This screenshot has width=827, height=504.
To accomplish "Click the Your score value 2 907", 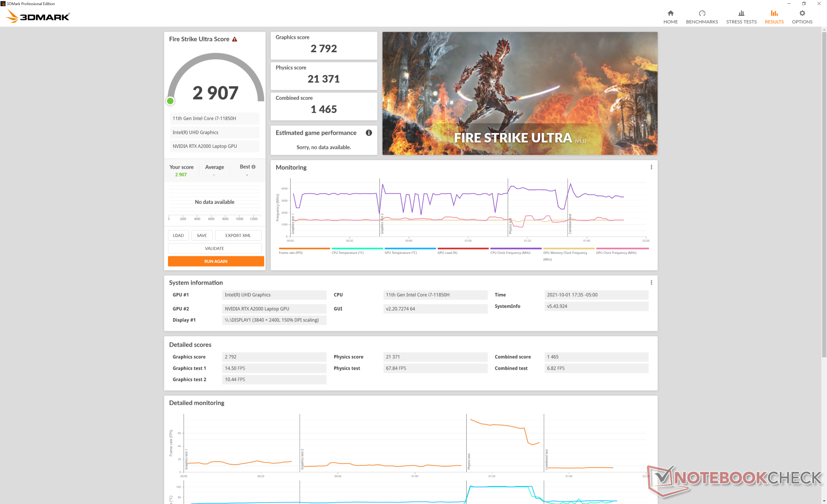I will tap(181, 175).
